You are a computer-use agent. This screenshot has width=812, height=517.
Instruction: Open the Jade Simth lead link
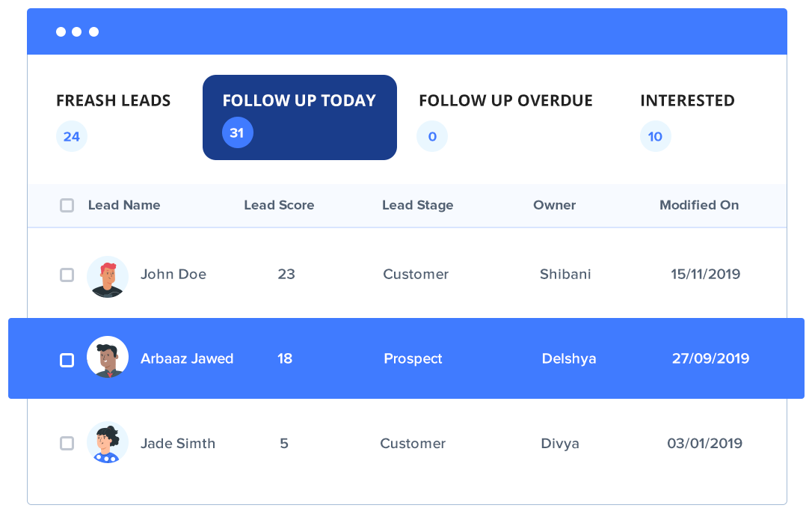point(178,444)
